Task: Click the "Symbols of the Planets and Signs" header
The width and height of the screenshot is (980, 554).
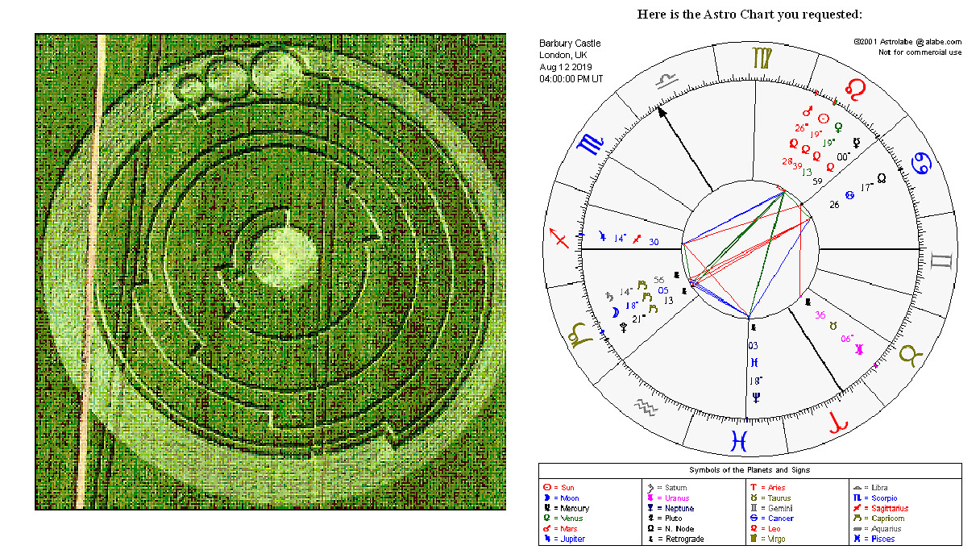Action: (x=750, y=469)
